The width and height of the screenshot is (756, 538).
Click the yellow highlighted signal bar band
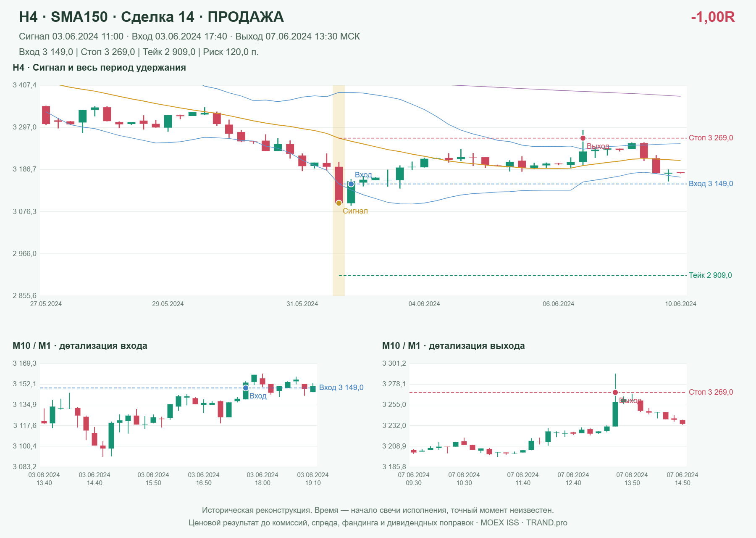(339, 190)
